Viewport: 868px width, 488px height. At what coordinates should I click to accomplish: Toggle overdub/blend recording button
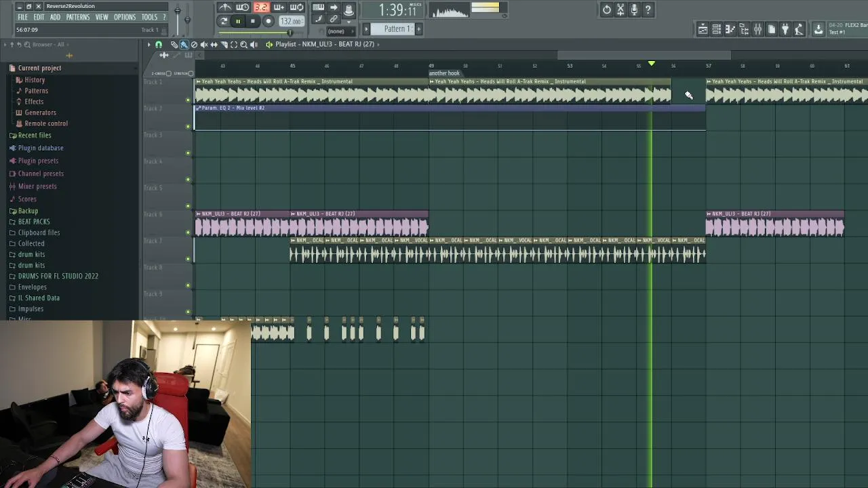tap(279, 7)
